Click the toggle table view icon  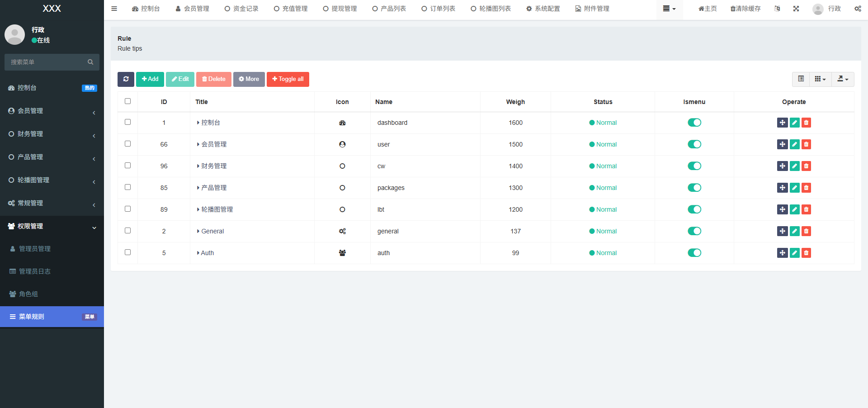tap(801, 79)
